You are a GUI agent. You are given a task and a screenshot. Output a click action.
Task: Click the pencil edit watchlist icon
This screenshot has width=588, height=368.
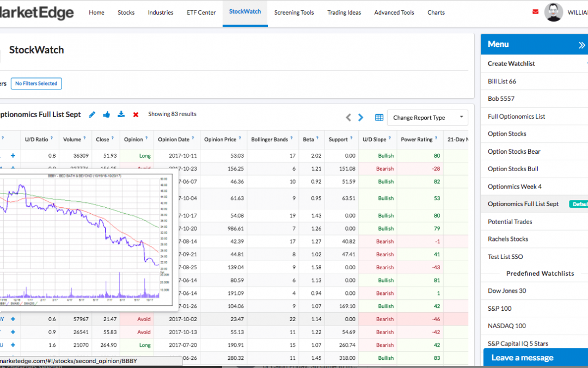coord(92,114)
